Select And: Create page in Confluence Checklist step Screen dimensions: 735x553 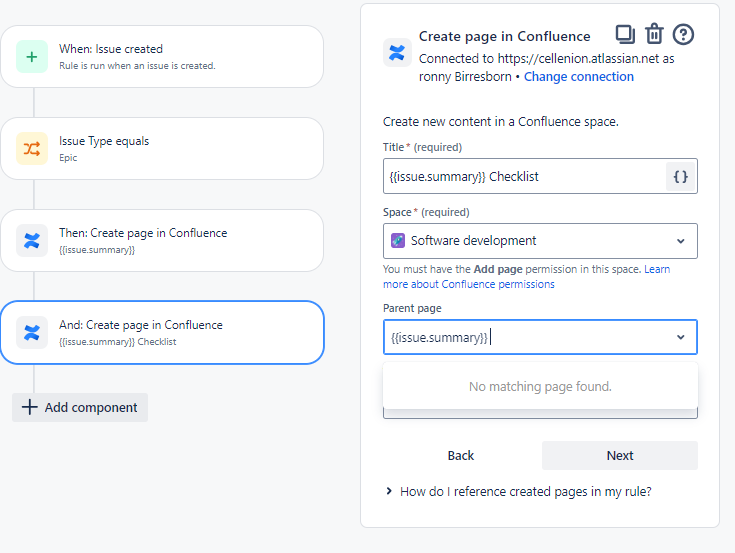tap(162, 332)
